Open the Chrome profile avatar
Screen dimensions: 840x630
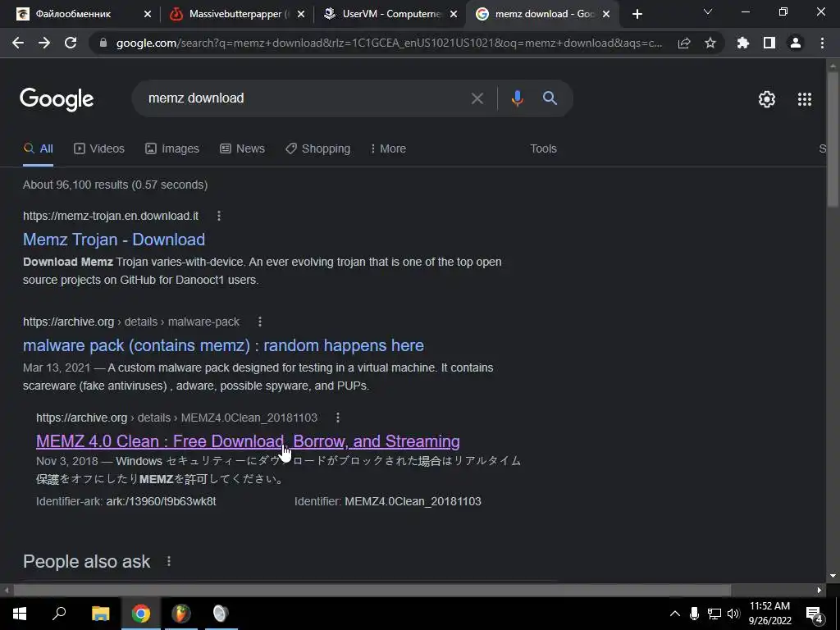[796, 43]
